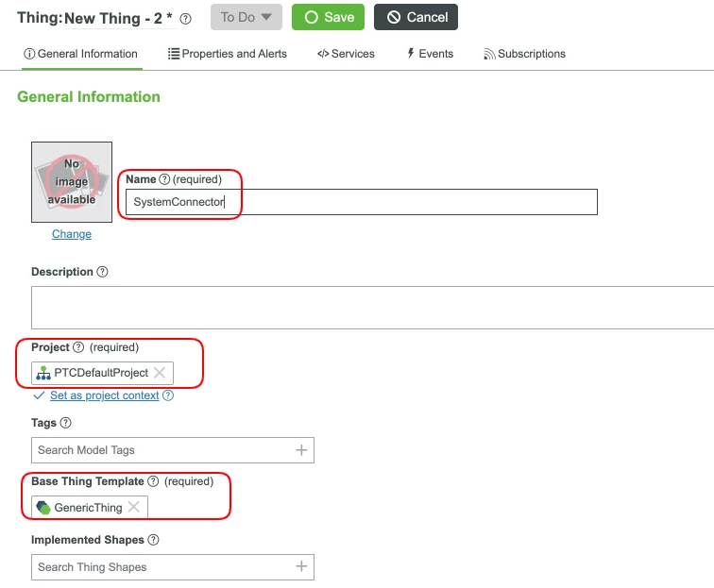Image resolution: width=714 pixels, height=588 pixels.
Task: Open help icon next to Tags label
Action: pos(65,423)
